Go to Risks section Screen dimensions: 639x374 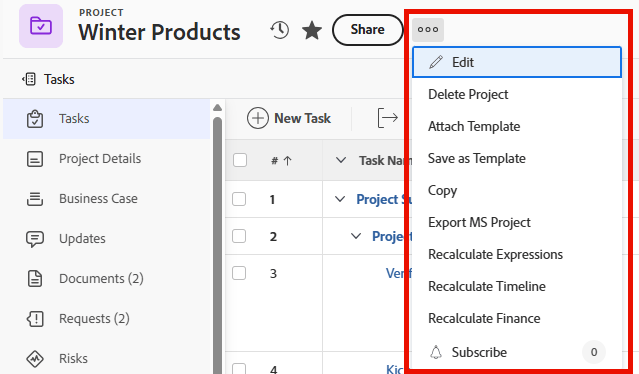[x=106, y=359]
